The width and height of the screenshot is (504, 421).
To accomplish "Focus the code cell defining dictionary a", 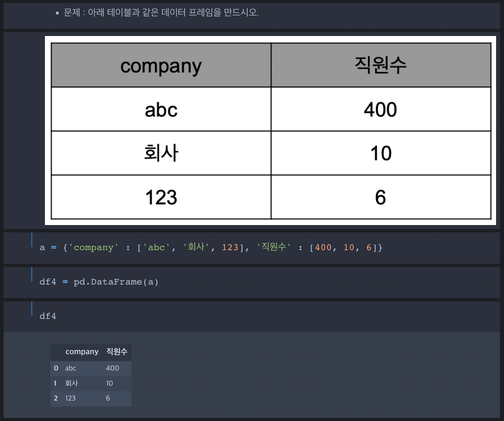I will pyautogui.click(x=252, y=248).
